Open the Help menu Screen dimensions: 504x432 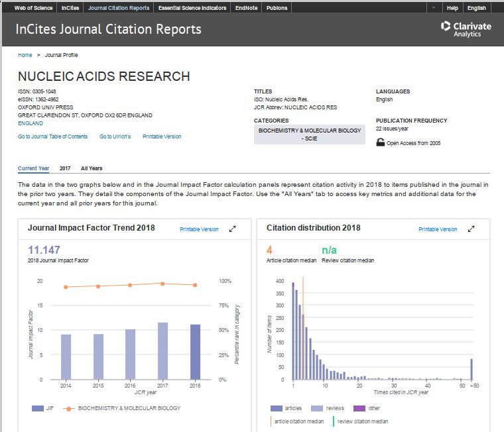coord(452,8)
